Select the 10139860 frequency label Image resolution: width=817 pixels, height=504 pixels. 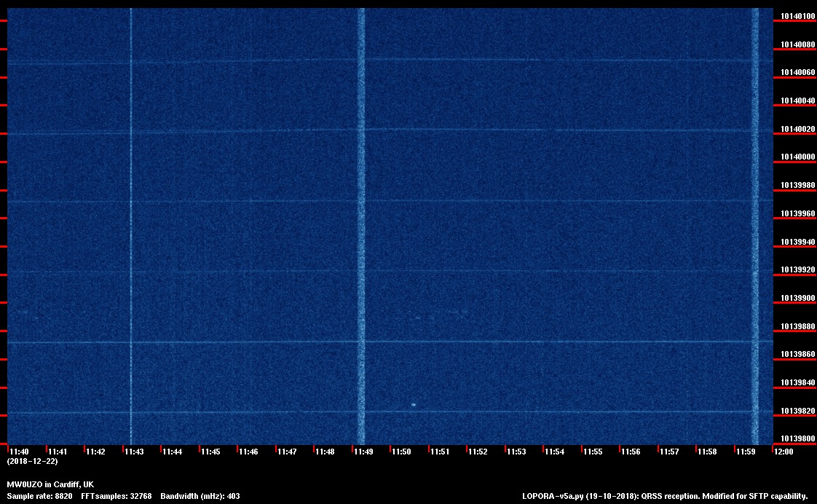point(797,355)
